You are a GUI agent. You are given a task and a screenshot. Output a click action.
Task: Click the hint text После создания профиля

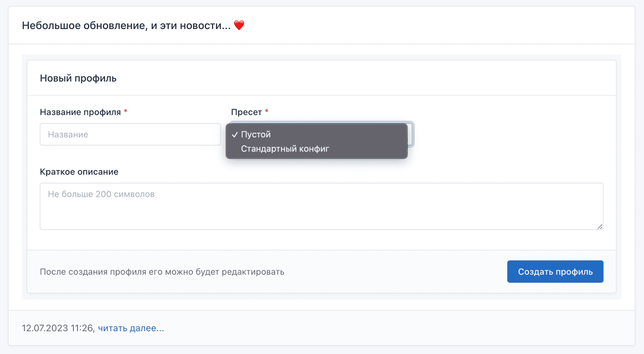(162, 272)
